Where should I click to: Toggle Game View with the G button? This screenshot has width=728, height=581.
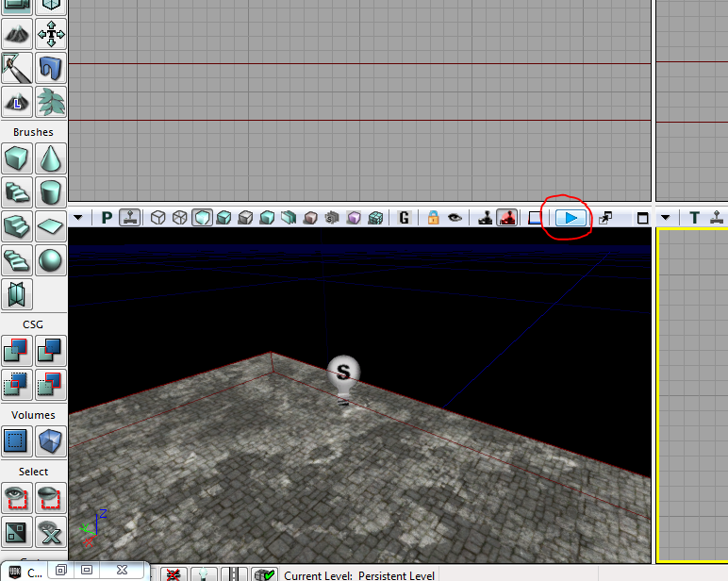tap(404, 217)
